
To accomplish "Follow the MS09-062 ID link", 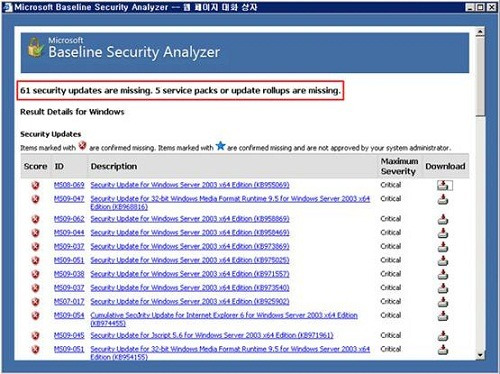I will coord(69,219).
